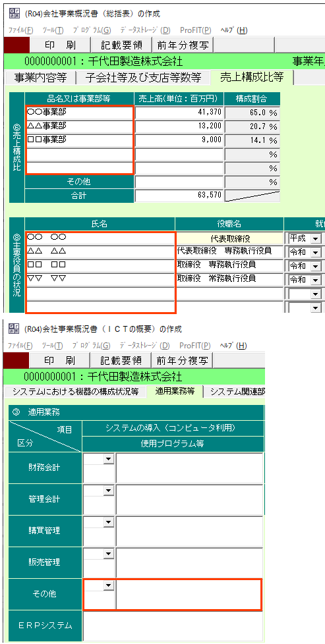Click 記載要領 in the 総括表 window
This screenshot has height=644, width=325.
[x=121, y=45]
